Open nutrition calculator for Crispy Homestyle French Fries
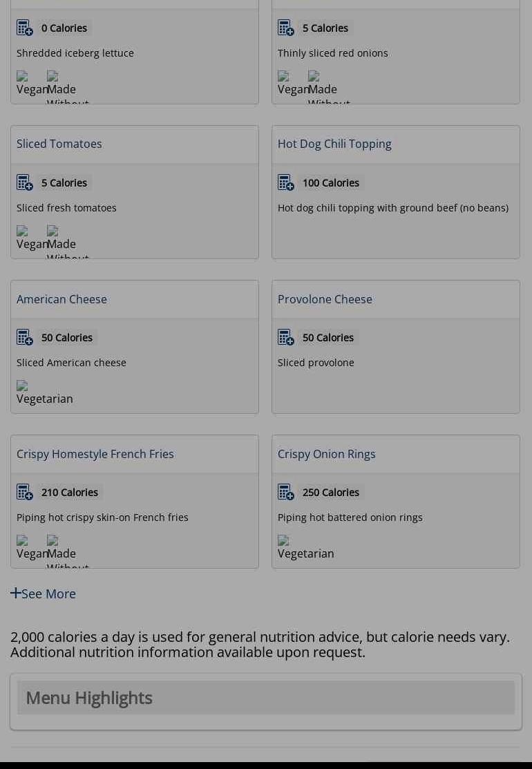532x769 pixels. click(25, 493)
